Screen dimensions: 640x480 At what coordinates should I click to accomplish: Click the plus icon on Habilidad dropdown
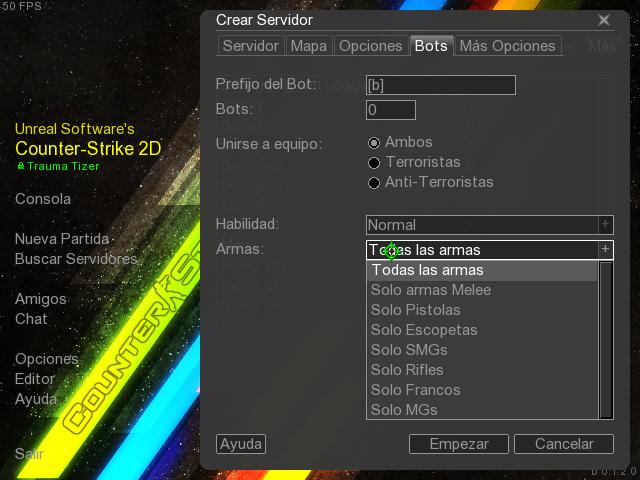tap(606, 224)
